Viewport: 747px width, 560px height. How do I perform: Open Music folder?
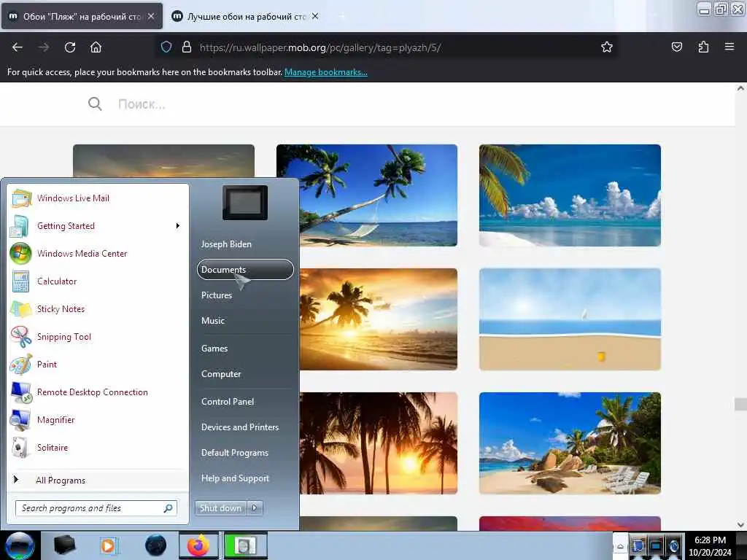(x=245, y=321)
